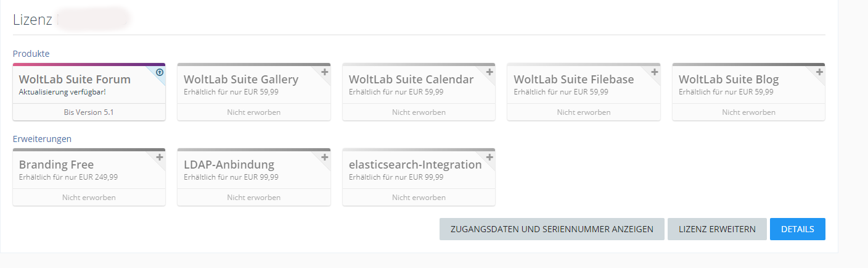Screen dimensions: 868x268
Task: Select the WoltLab Suite Calendar product title
Action: (411, 80)
